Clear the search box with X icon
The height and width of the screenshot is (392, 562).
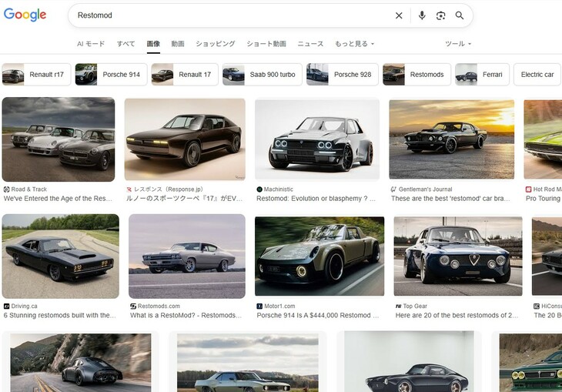tap(399, 15)
